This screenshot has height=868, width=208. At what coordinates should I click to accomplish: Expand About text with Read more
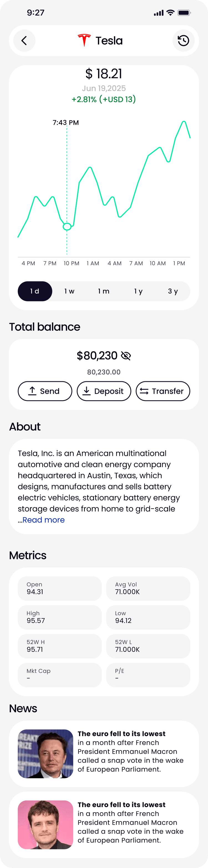pyautogui.click(x=44, y=520)
